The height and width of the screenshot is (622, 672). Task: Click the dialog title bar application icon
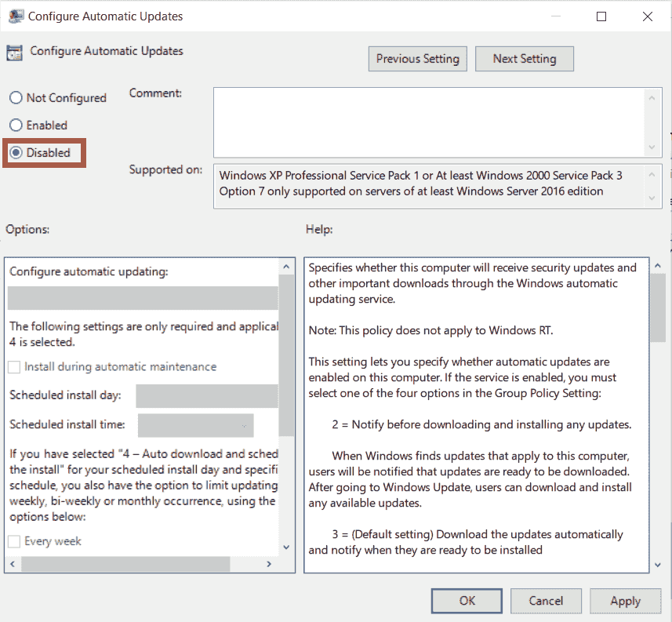coord(16,15)
